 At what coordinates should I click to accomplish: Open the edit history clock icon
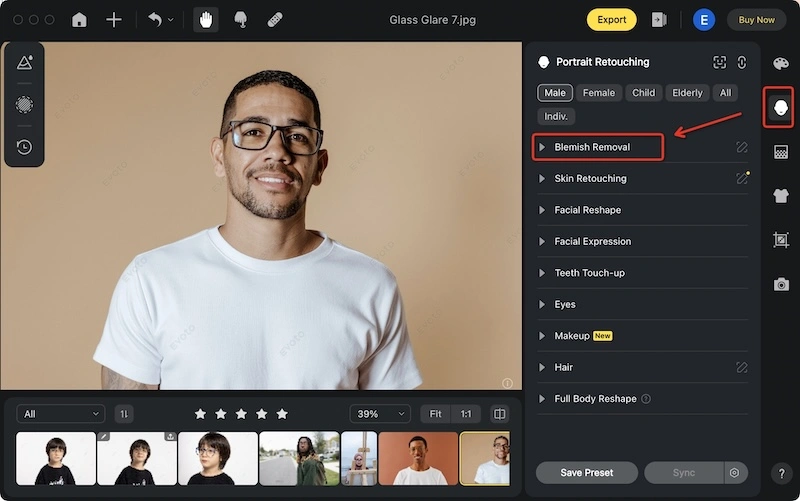click(24, 147)
